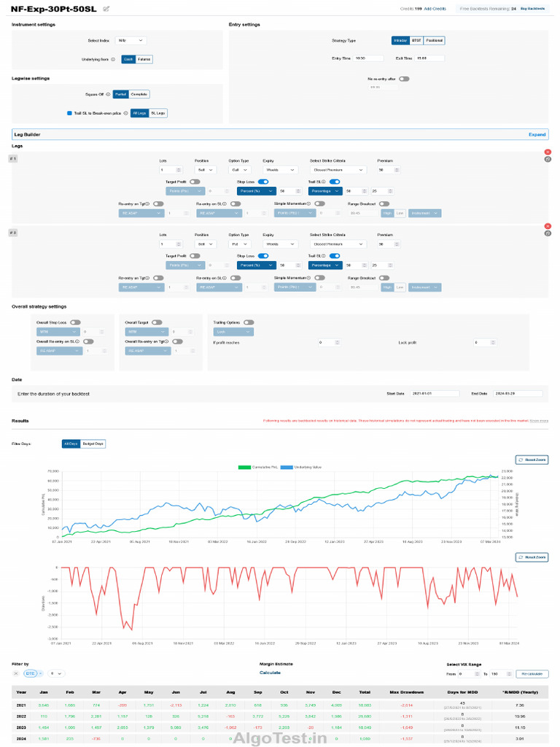Click the edit pencil icon beside strategy name
Screen dimensions: 560x747
click(x=106, y=9)
